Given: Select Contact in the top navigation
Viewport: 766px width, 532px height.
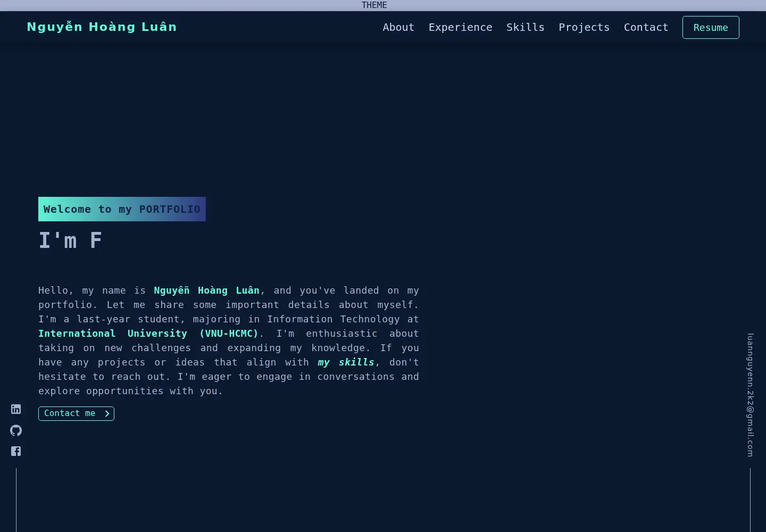Looking at the screenshot, I should coord(646,27).
